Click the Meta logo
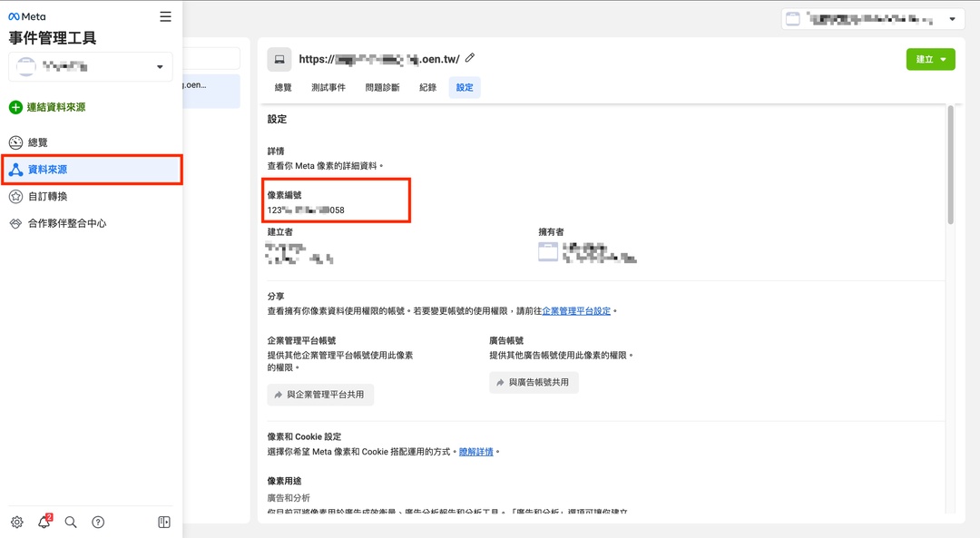Image resolution: width=980 pixels, height=538 pixels. [x=27, y=16]
